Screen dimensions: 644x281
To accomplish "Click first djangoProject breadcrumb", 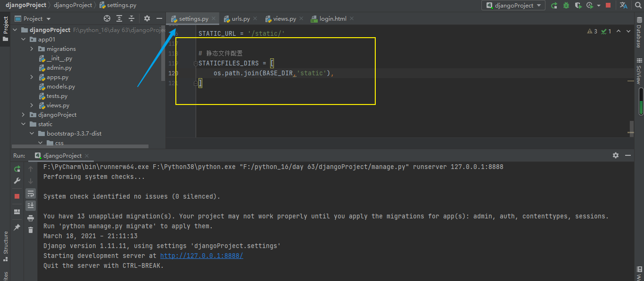I will 26,5.
